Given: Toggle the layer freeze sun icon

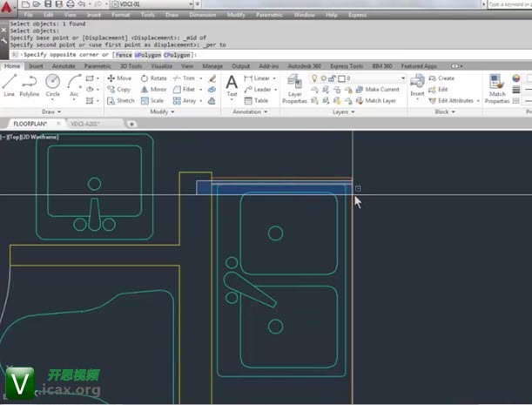Looking at the screenshot, I should tap(323, 78).
